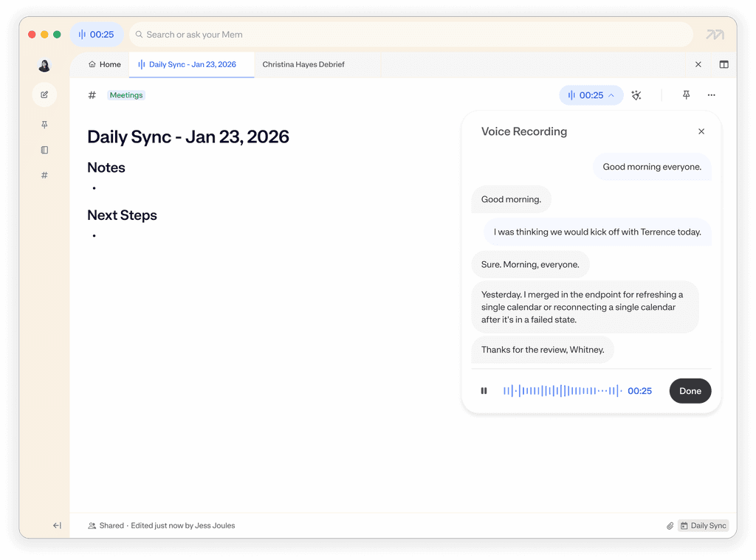756x560 pixels.
Task: Open the notes list sidebar icon
Action: tap(44, 150)
